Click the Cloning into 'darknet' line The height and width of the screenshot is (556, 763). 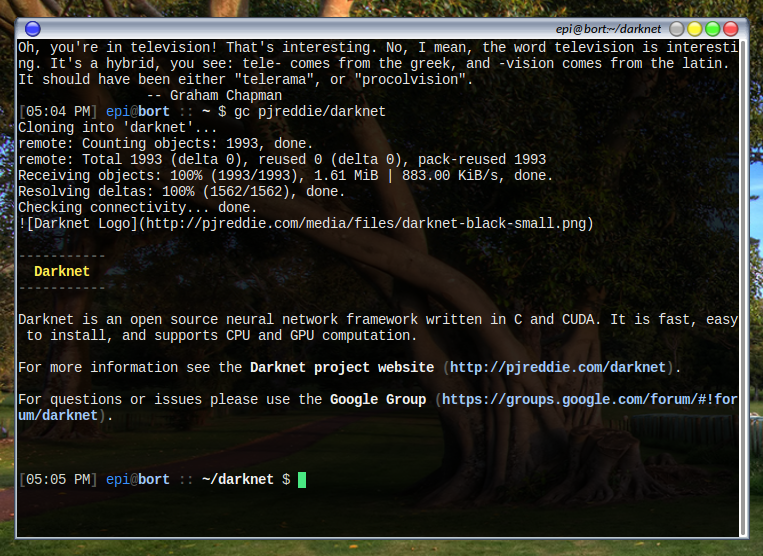tap(117, 127)
